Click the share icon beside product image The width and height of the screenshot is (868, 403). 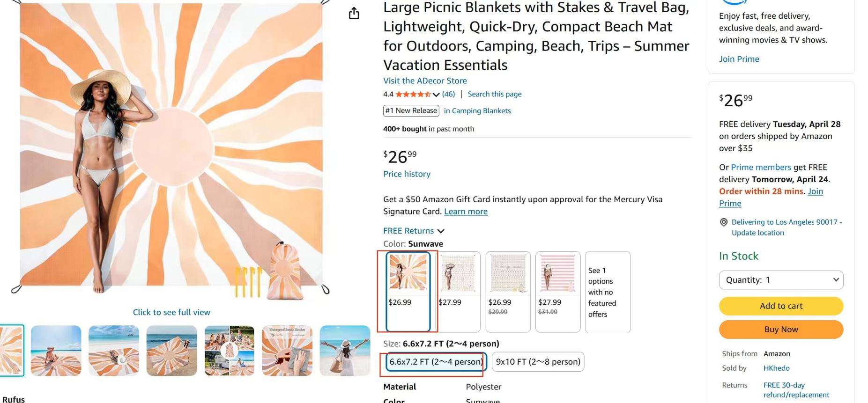[354, 14]
